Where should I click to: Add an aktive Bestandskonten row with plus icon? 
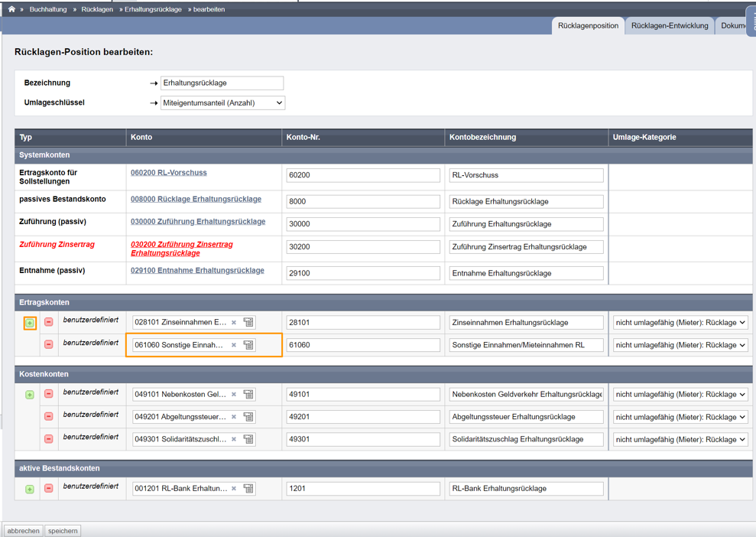(x=30, y=490)
